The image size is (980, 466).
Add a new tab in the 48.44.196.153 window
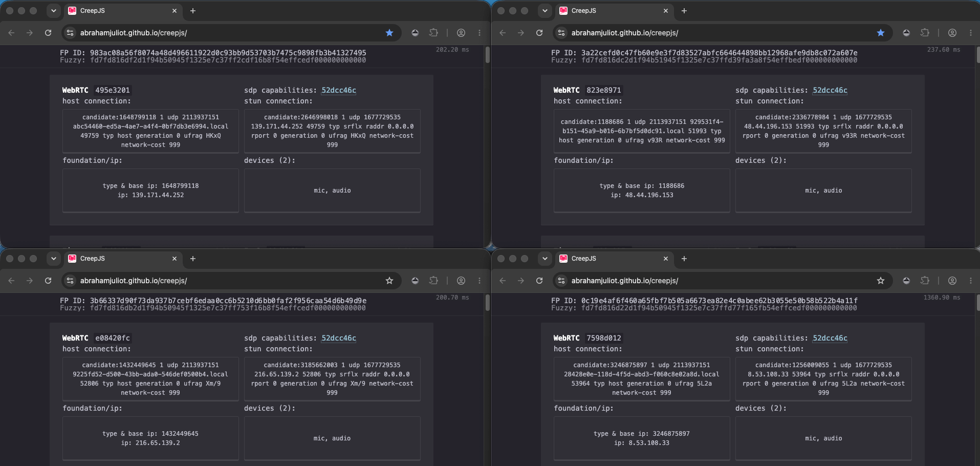(684, 11)
